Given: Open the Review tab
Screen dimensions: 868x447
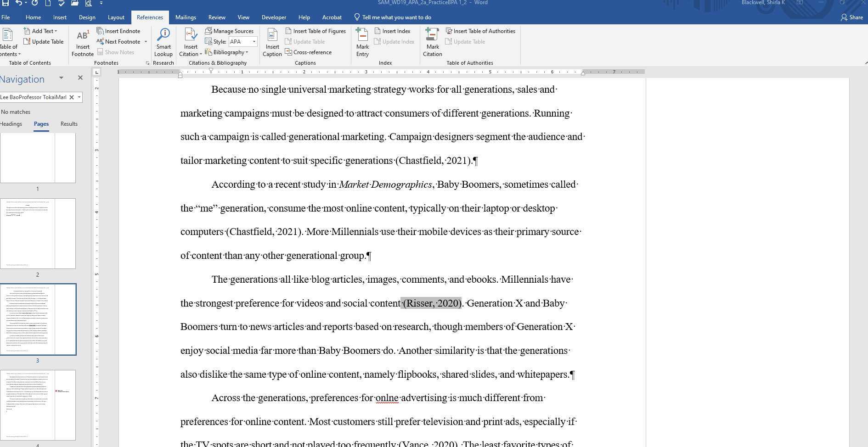Looking at the screenshot, I should tap(217, 17).
